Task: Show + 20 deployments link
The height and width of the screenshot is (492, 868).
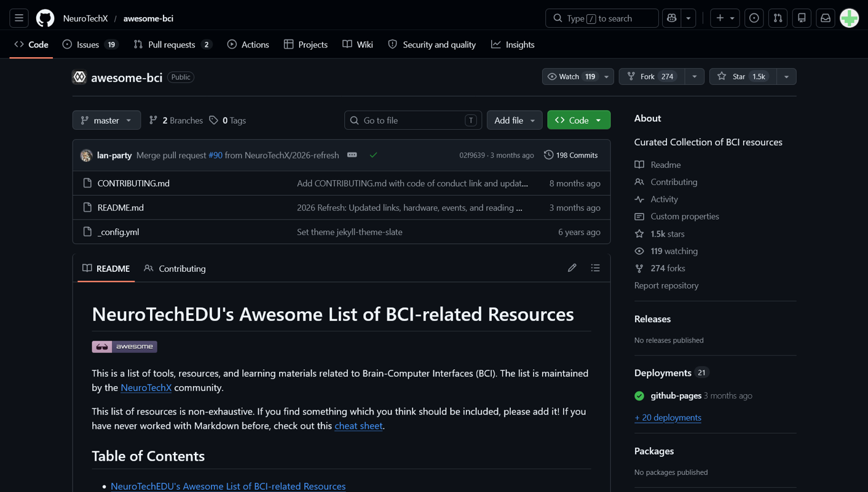Action: [x=668, y=417]
